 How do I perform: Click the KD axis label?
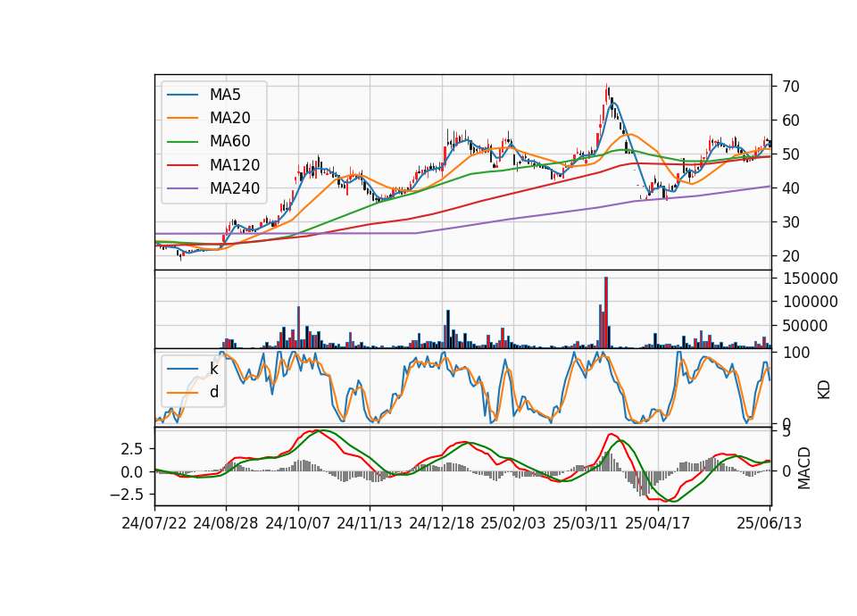click(x=824, y=390)
